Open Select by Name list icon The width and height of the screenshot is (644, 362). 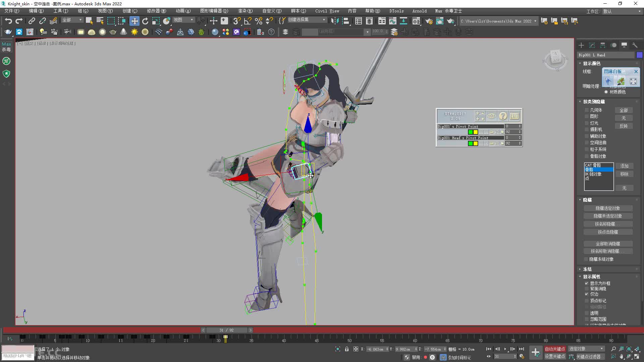100,21
